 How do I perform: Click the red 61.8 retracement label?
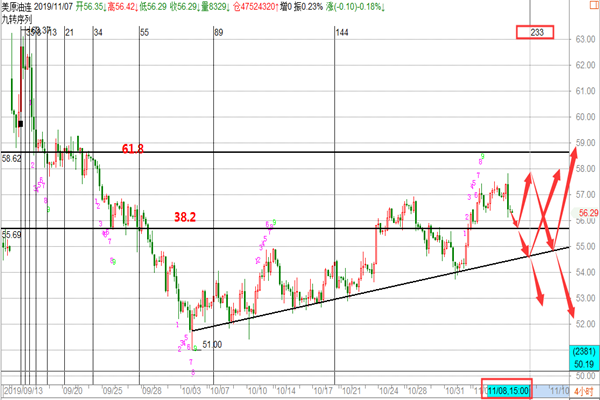(x=133, y=148)
